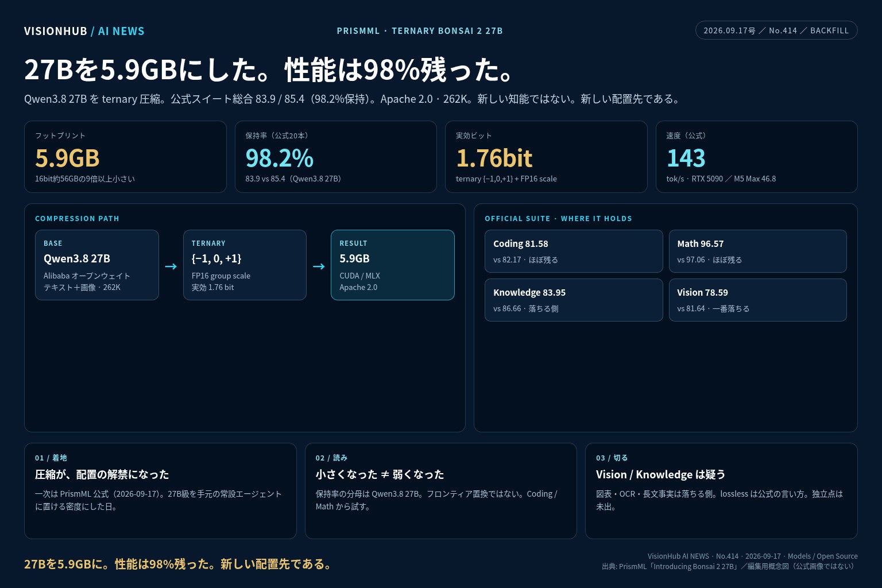The image size is (882, 588).
Task: Click the OFFICIAL SUITE · WHERE IT HOLDS heading
Action: 558,219
